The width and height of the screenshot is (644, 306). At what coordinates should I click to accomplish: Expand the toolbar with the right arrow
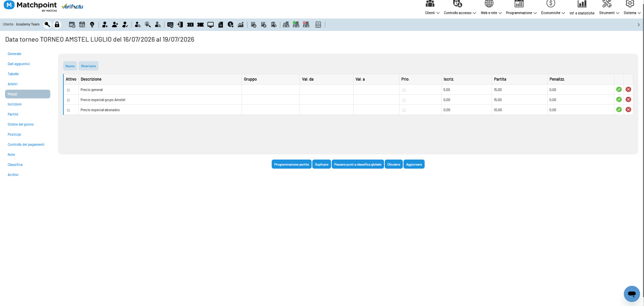point(639,25)
